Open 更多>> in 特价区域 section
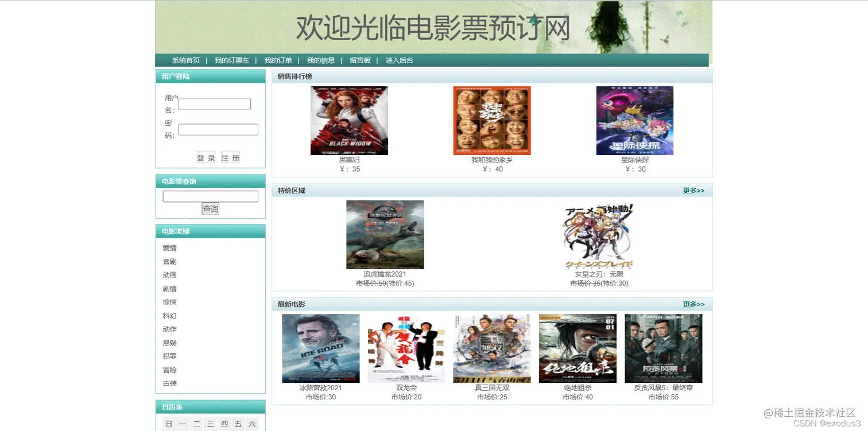The image size is (868, 431). [x=693, y=190]
